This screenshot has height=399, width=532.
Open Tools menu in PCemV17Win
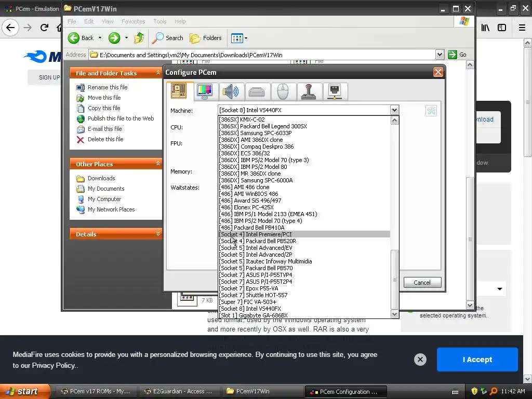coord(160,21)
